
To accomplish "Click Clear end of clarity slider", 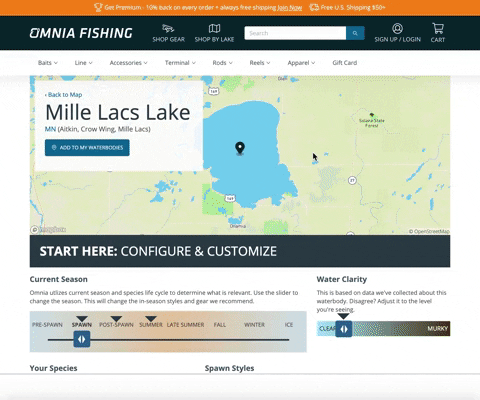I will point(327,329).
